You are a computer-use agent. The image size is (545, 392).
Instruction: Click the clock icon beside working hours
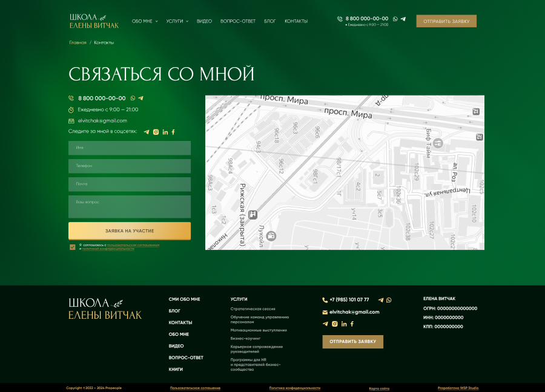(71, 109)
